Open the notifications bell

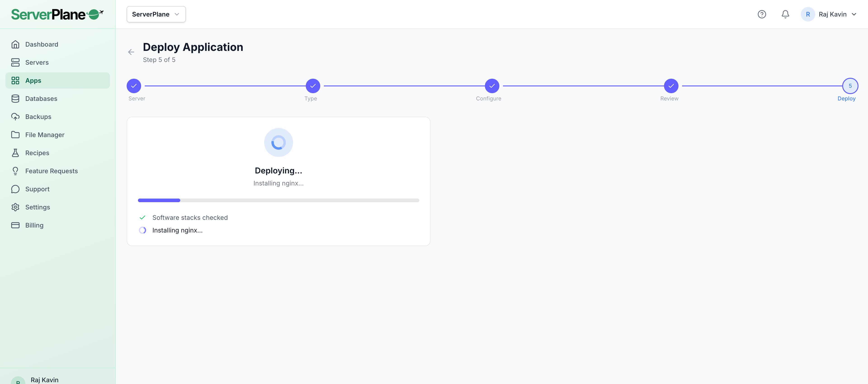point(785,14)
